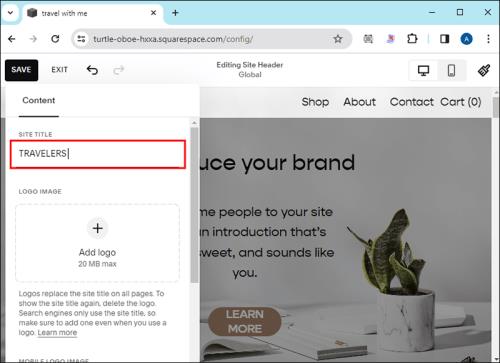Close the travel with me tab
The image size is (500, 363).
click(x=153, y=13)
